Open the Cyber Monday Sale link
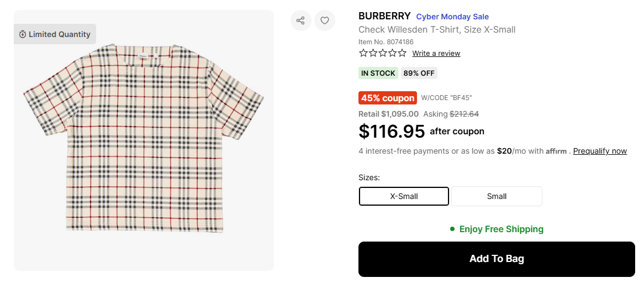This screenshot has width=644, height=288. 452,17
